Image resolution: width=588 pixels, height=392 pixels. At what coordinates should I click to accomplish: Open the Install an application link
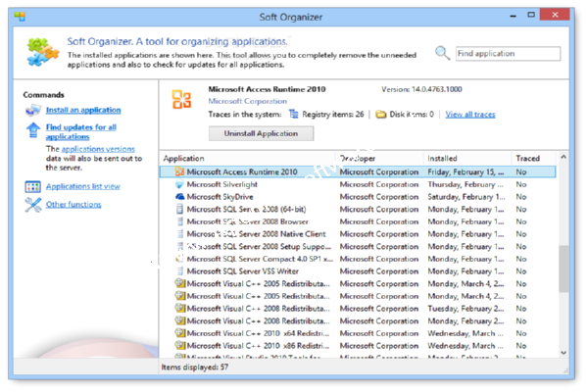click(x=83, y=110)
